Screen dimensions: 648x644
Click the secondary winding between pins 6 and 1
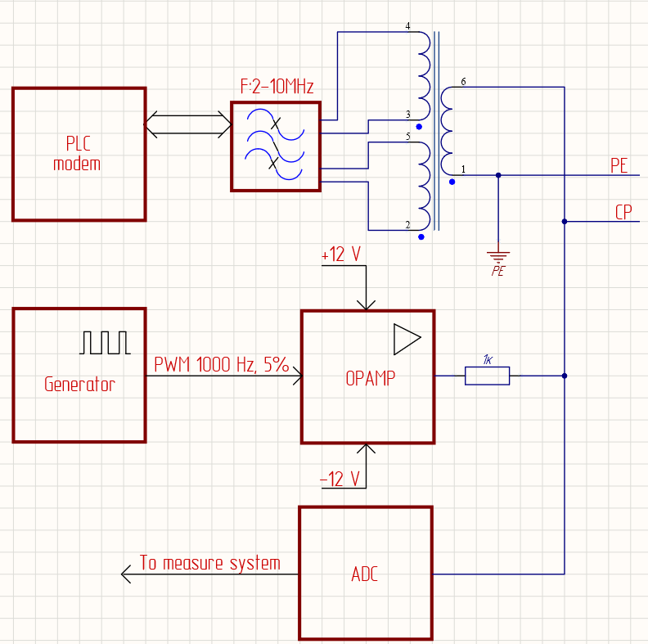coord(447,131)
